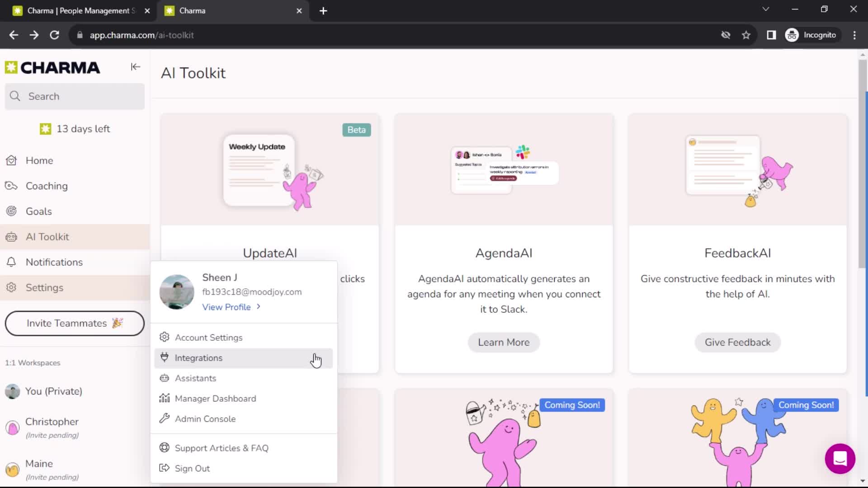Collapse the sidebar with the arrow icon

coord(135,67)
